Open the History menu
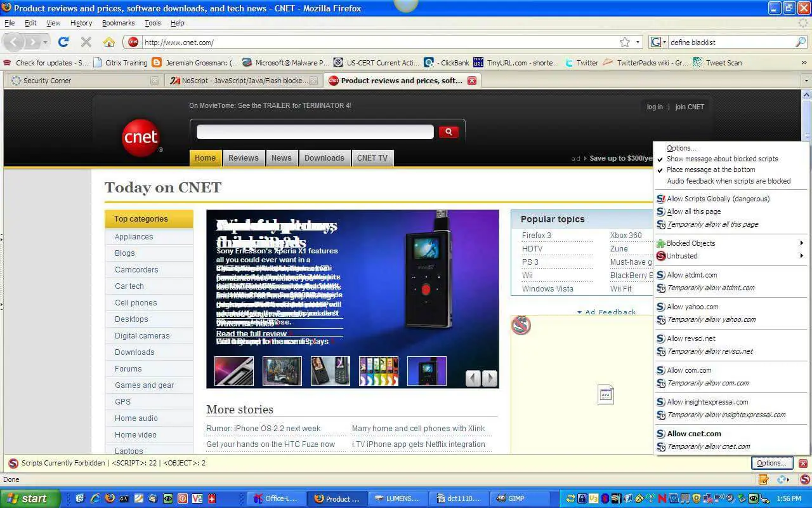The width and height of the screenshot is (812, 508). click(81, 23)
